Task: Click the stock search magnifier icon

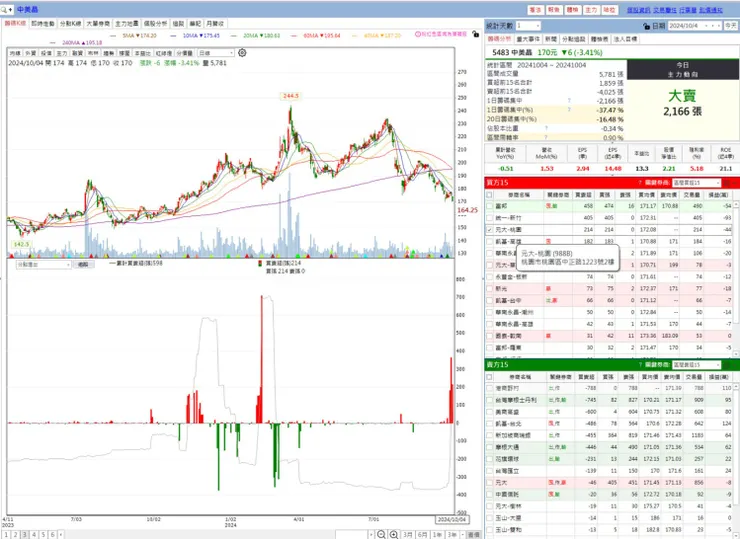Action: coord(4,9)
